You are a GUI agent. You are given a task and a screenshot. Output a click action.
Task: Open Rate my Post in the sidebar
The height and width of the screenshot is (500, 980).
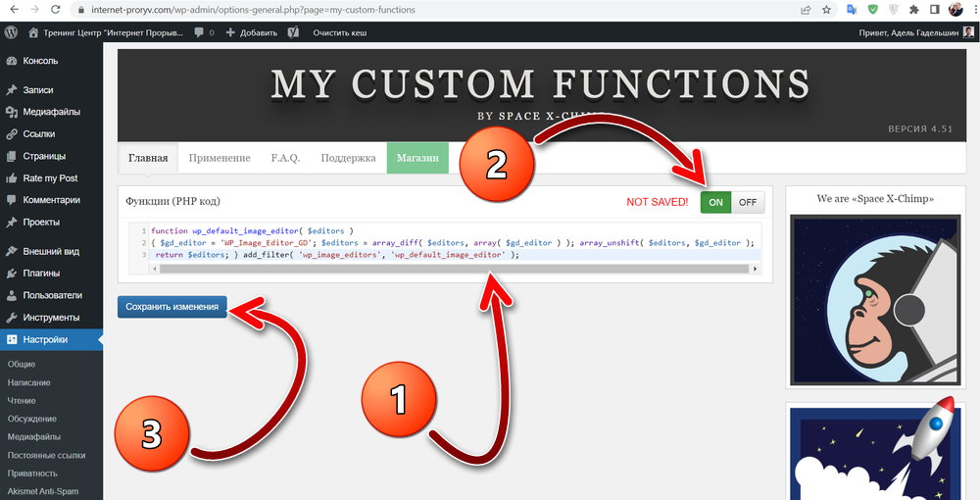[x=51, y=178]
